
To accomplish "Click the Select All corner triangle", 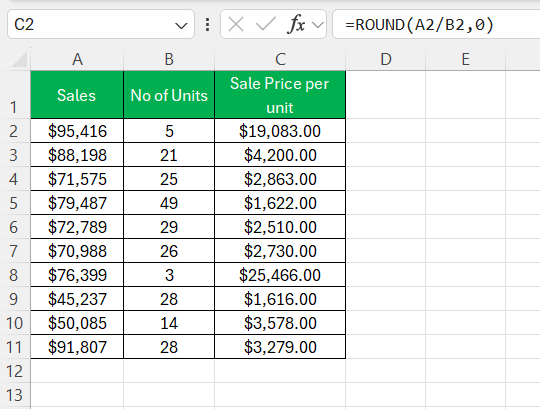I will (x=19, y=59).
